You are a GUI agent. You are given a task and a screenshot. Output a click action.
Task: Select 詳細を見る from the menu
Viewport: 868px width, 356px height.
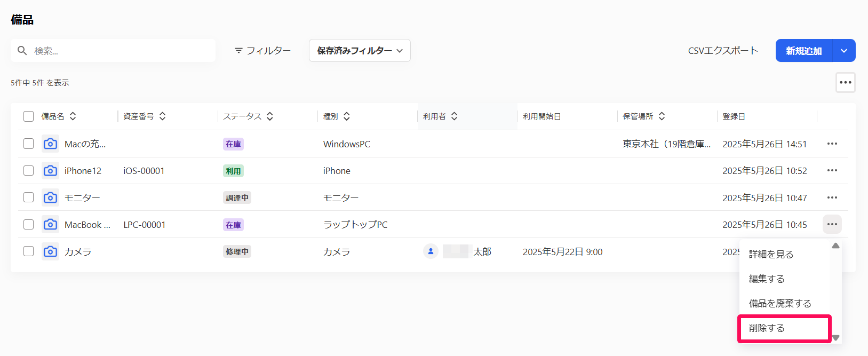[x=771, y=254]
